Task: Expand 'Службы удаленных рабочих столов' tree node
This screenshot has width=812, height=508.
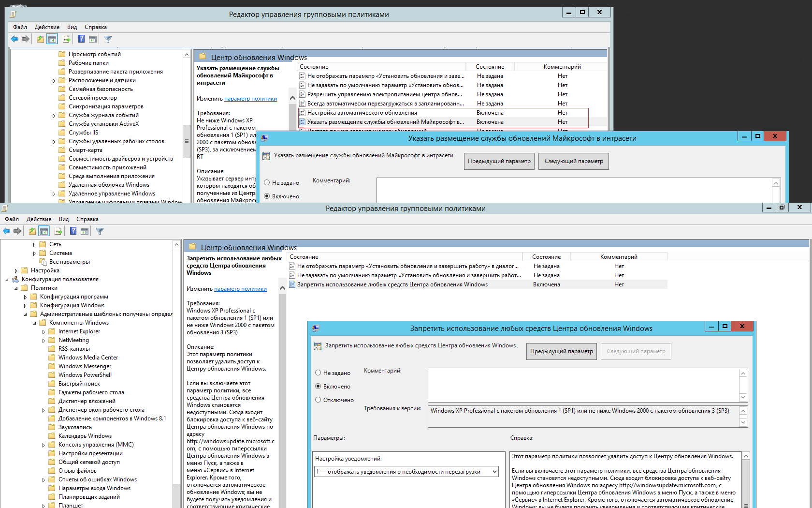Action: tap(54, 142)
